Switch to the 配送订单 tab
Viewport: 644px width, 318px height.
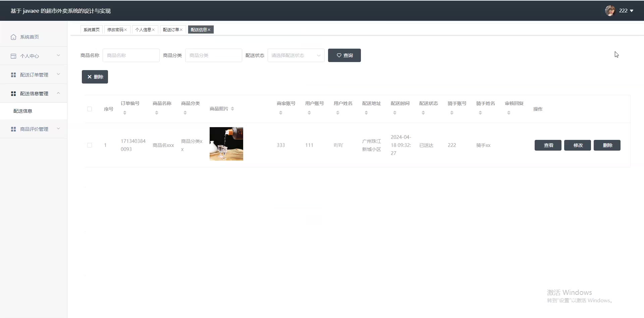[171, 30]
